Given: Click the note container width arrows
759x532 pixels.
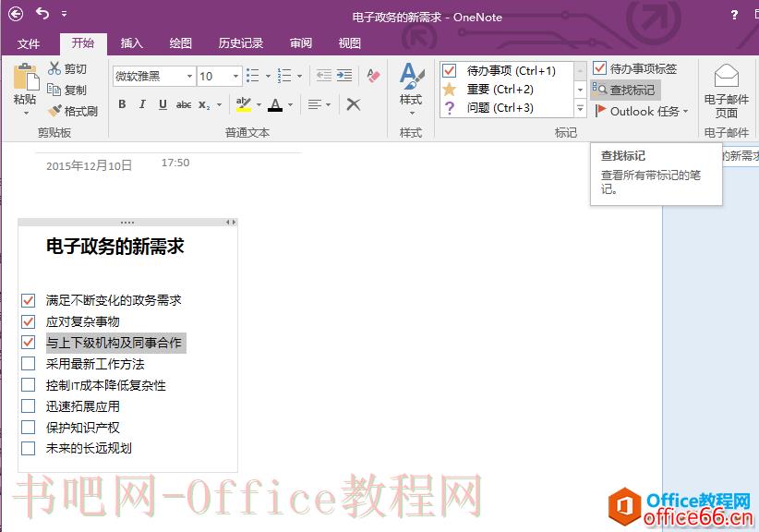Looking at the screenshot, I should coord(231,223).
